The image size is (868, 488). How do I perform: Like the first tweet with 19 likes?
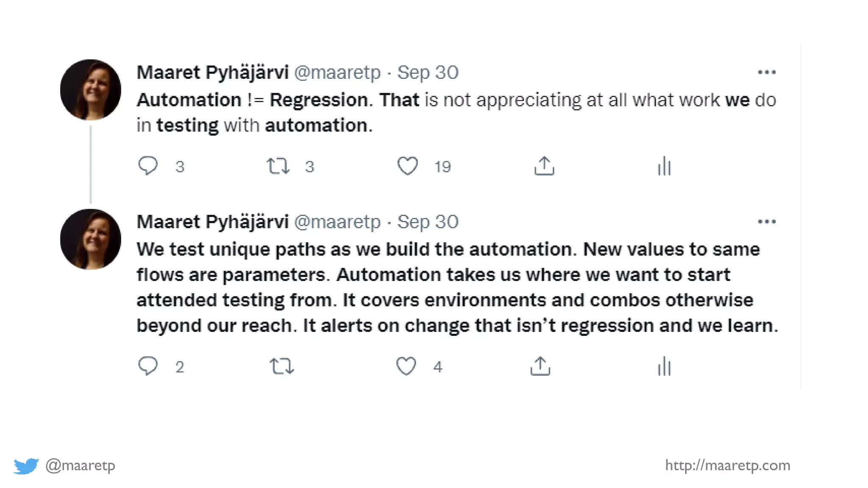(408, 166)
